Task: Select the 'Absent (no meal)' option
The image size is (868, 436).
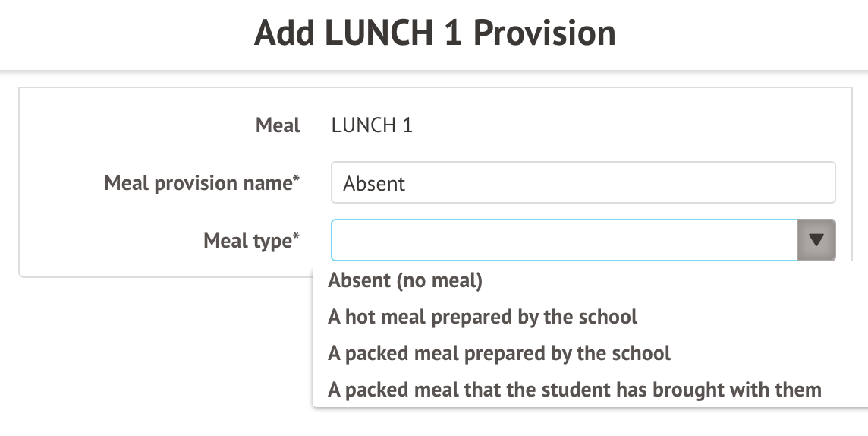Action: pos(405,280)
